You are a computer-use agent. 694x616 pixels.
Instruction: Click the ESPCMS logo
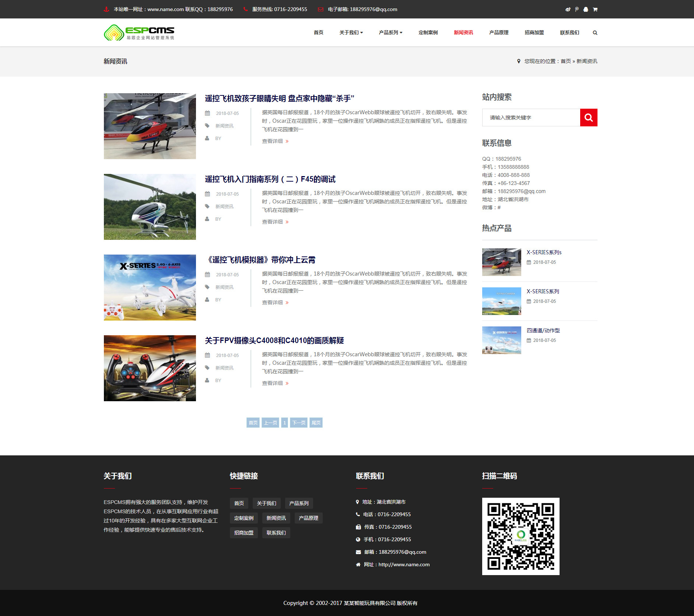139,32
